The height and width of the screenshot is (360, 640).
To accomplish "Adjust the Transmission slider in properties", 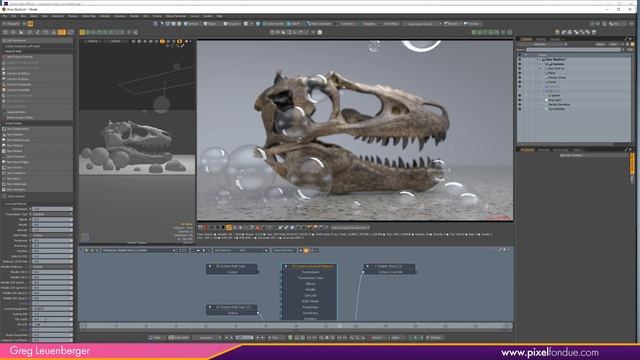I will pos(52,209).
